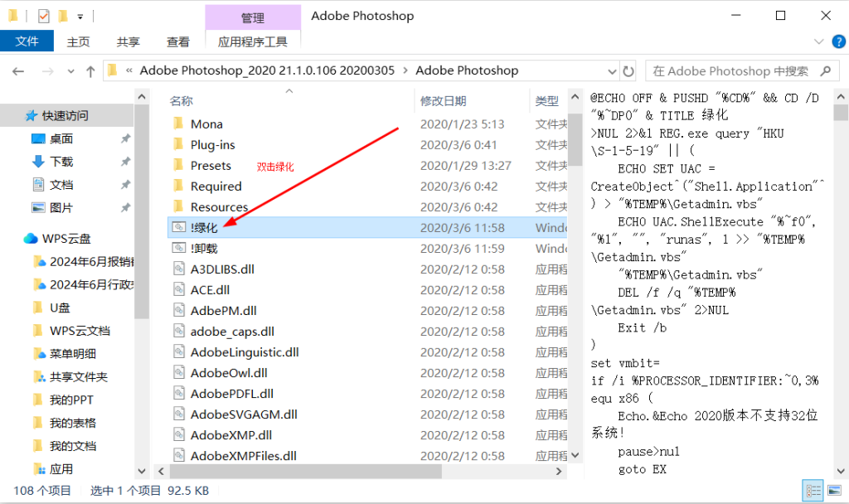
Task: Click the search box for Adobe Photoshop
Action: click(730, 71)
